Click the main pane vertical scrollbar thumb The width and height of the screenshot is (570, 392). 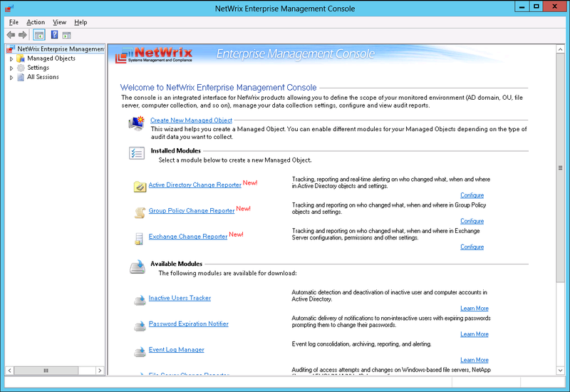(x=560, y=167)
